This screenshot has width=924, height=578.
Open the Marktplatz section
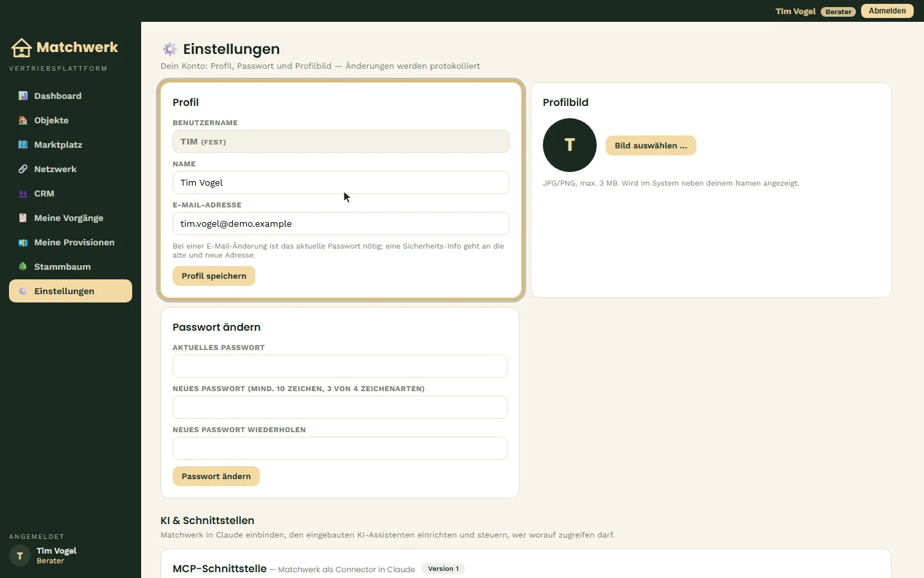(x=71, y=144)
